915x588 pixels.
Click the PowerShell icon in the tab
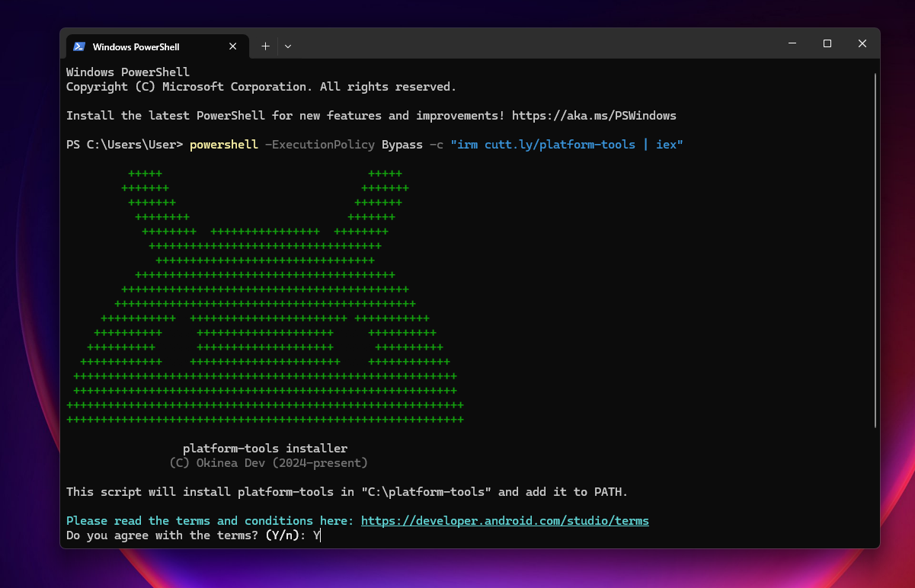click(x=79, y=46)
